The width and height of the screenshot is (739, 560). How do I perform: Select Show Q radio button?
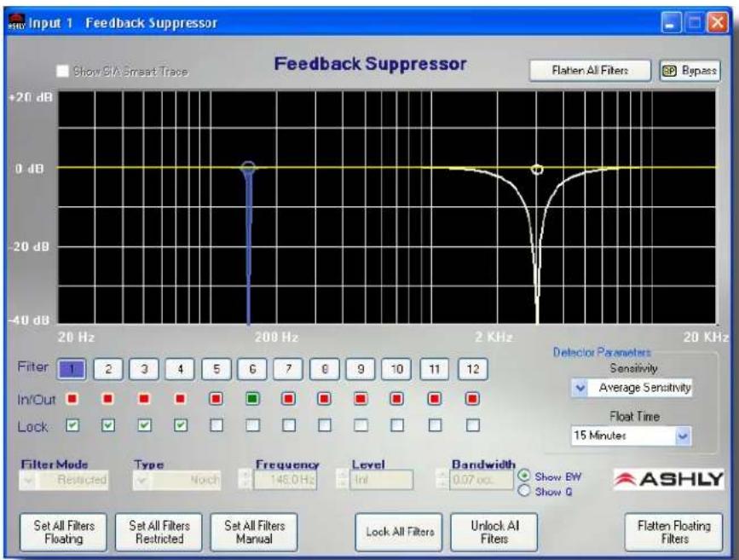click(x=523, y=491)
